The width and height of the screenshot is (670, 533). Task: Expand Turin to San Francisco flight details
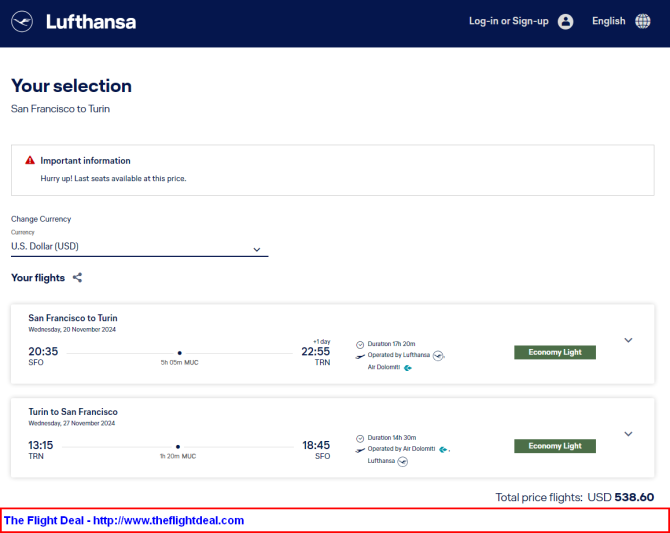pyautogui.click(x=628, y=434)
